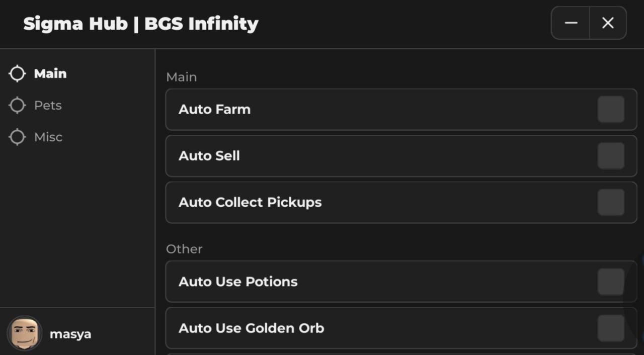Click the Auto Sell option text
Viewport: 644px width, 355px height.
coord(209,156)
